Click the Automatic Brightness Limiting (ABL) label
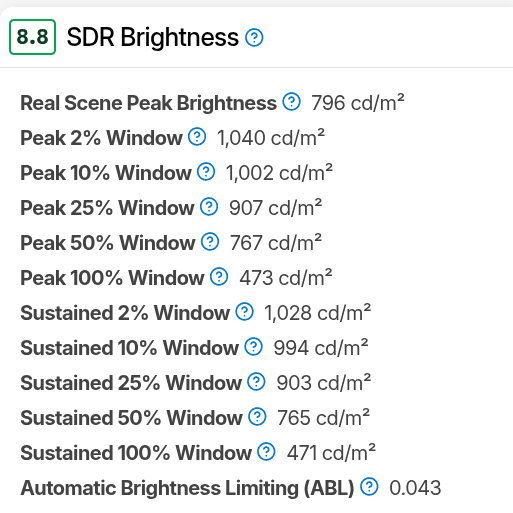The width and height of the screenshot is (513, 513). pyautogui.click(x=187, y=488)
